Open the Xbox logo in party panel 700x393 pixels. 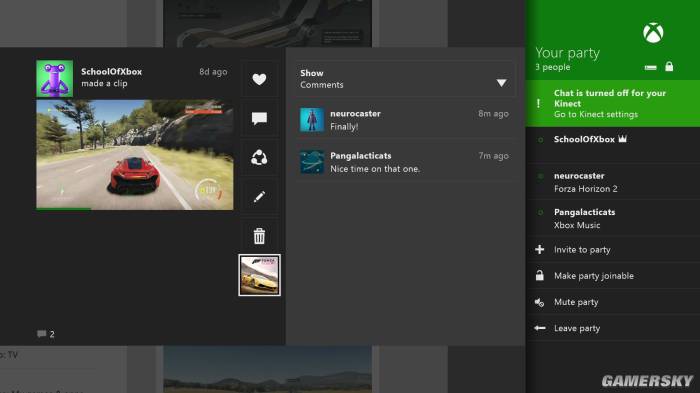tap(653, 33)
